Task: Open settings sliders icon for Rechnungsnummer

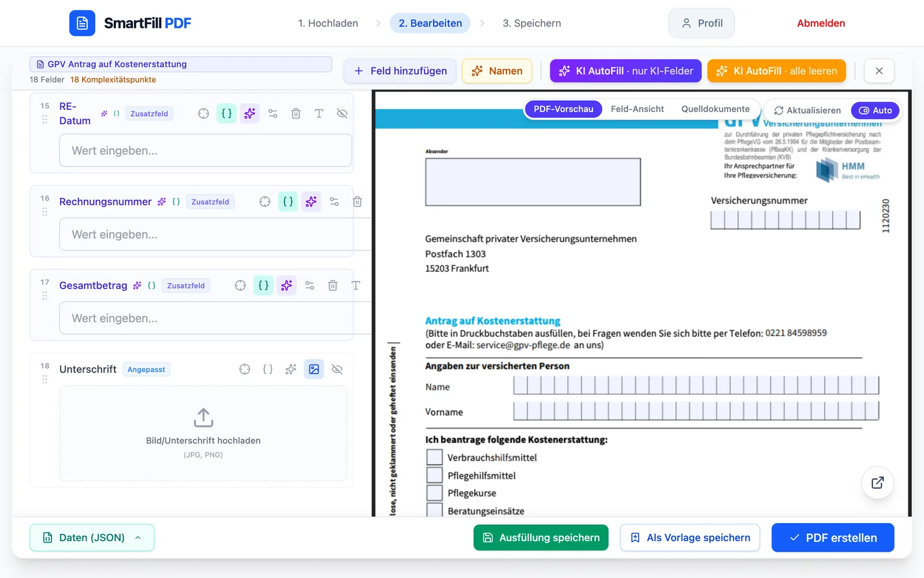Action: pos(334,202)
